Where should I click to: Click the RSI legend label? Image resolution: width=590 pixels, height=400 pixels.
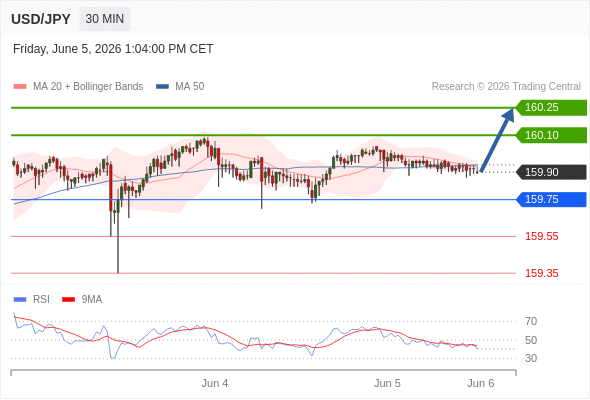41,300
